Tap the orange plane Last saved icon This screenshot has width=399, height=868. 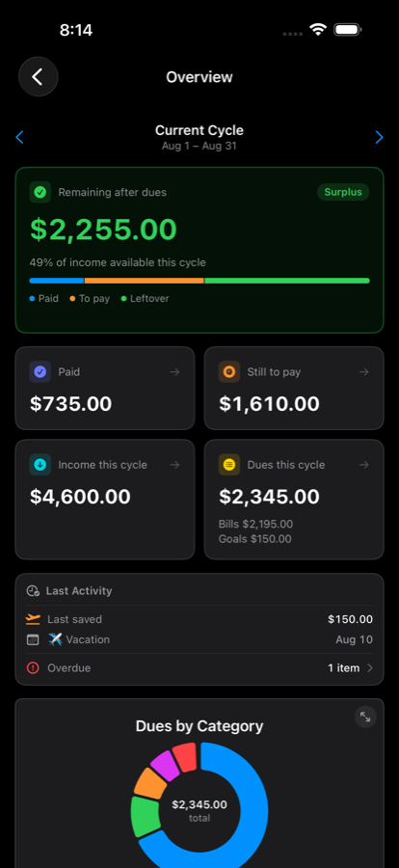pos(33,619)
